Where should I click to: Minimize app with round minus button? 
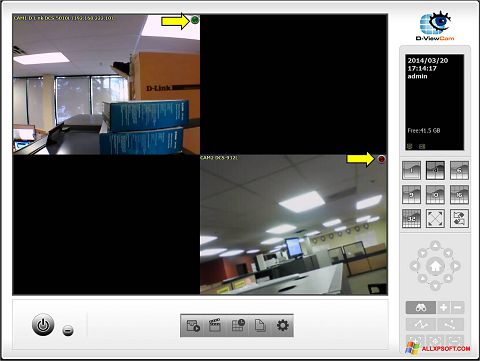pyautogui.click(x=68, y=331)
